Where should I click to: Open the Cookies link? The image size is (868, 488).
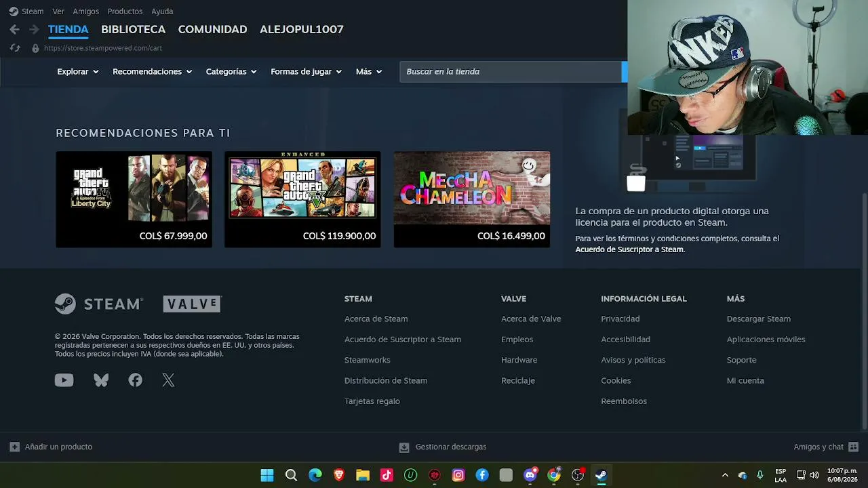pos(616,381)
